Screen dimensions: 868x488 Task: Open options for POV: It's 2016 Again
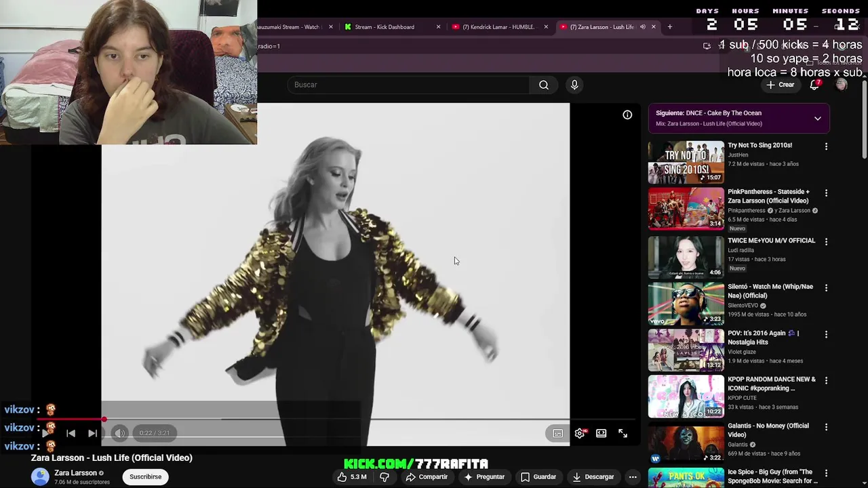tap(826, 335)
